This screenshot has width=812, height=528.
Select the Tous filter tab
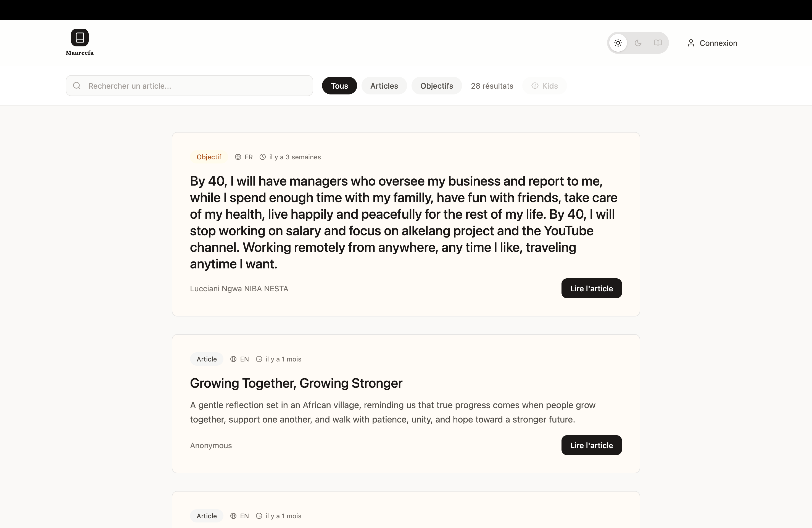coord(339,86)
